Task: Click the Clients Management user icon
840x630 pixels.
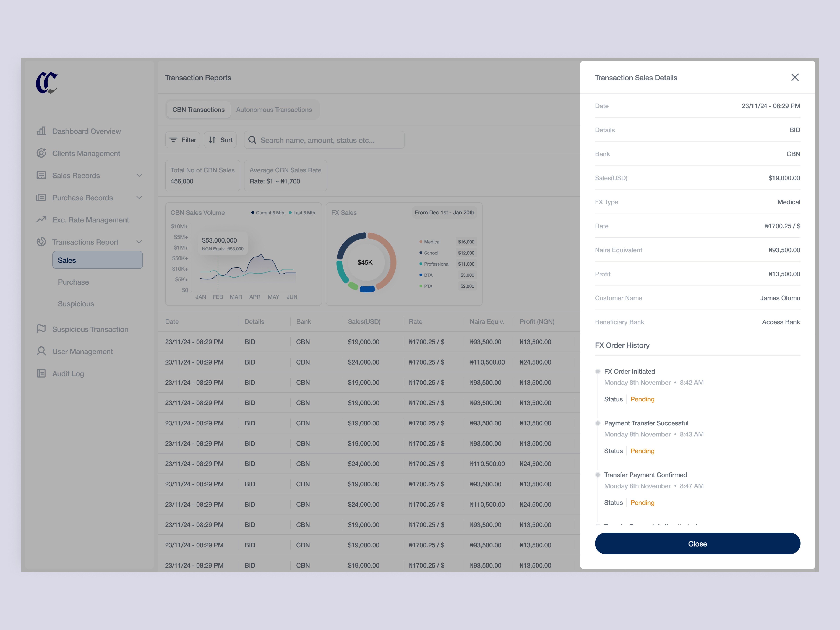Action: point(41,153)
